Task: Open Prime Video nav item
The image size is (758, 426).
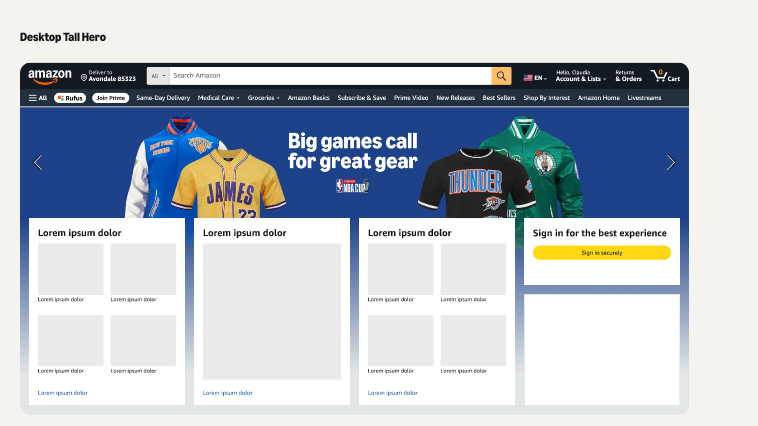Action: (411, 98)
